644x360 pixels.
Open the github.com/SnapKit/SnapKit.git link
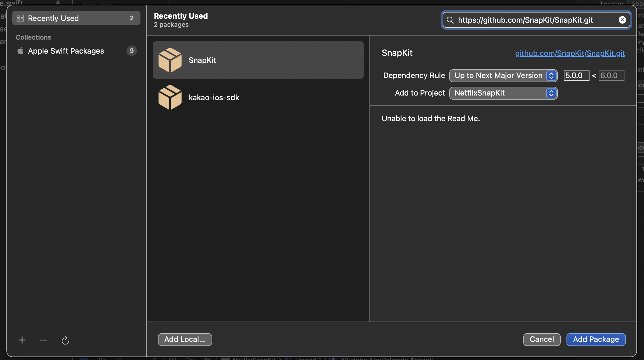570,53
